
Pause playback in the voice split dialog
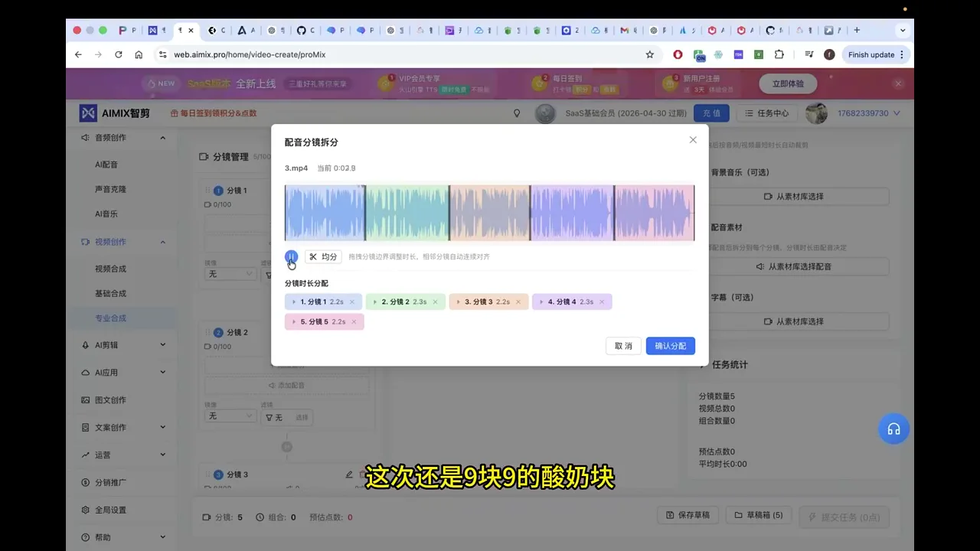pyautogui.click(x=291, y=256)
